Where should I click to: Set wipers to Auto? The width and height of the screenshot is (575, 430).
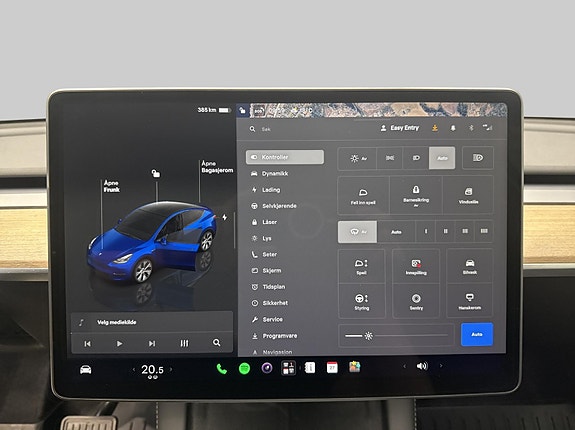[396, 232]
